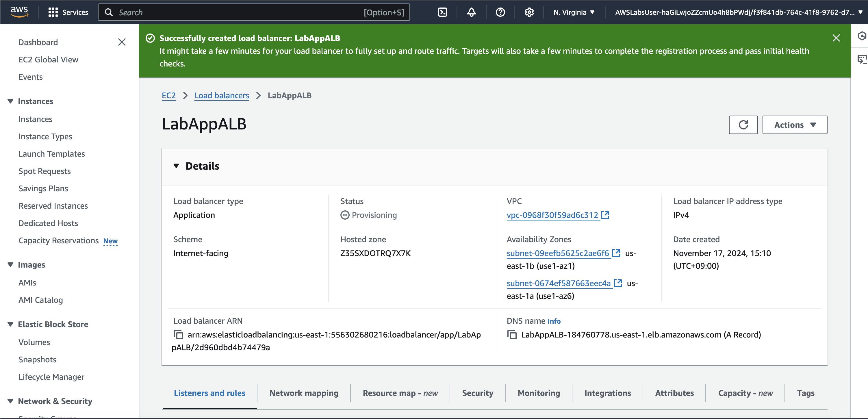
Task: Open Instance Types in sidebar
Action: pyautogui.click(x=45, y=136)
